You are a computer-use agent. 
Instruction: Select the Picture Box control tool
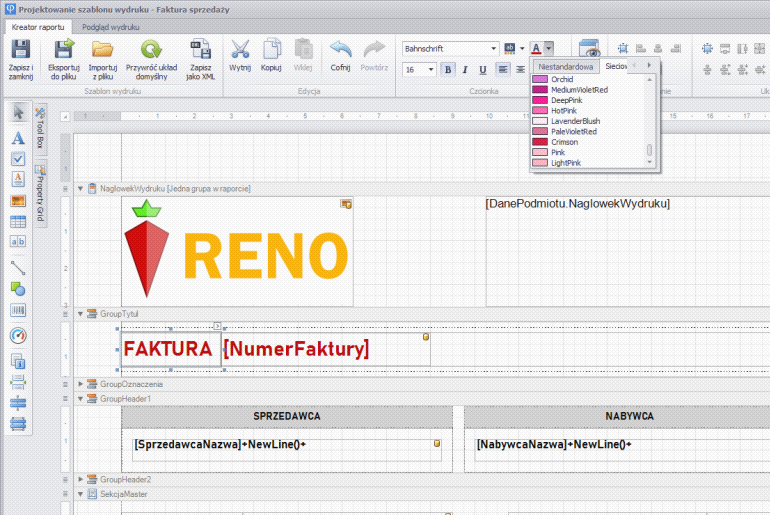coord(18,200)
